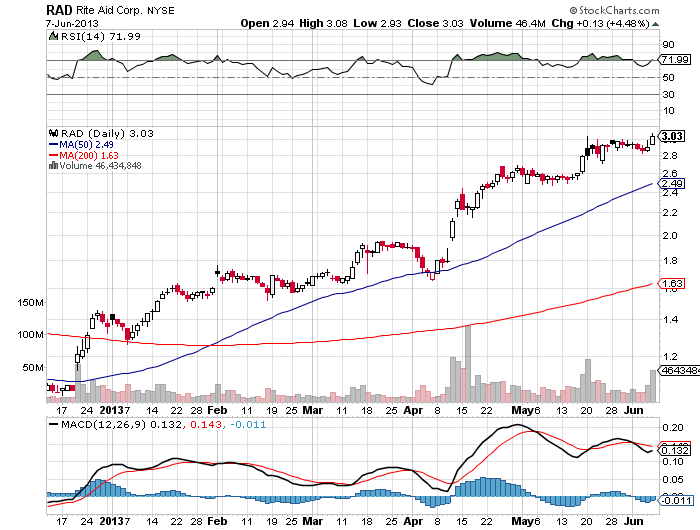Click the 30 RSI axis label
700x530 pixels.
coord(669,95)
